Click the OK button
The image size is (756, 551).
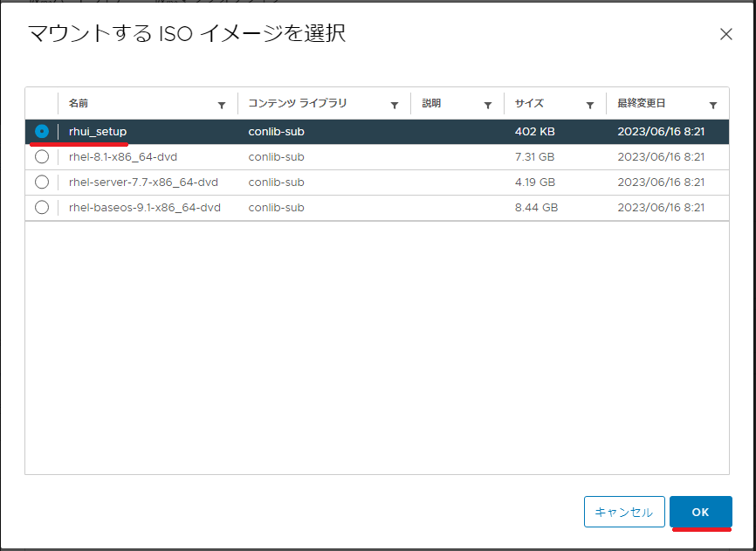pyautogui.click(x=700, y=512)
